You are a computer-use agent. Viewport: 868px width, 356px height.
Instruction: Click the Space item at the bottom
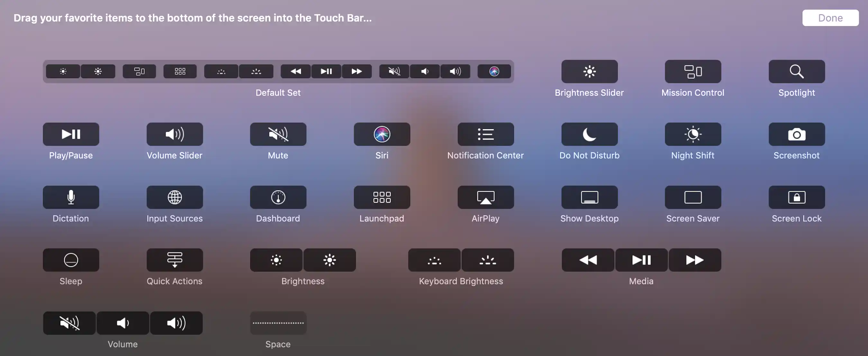[x=278, y=323]
